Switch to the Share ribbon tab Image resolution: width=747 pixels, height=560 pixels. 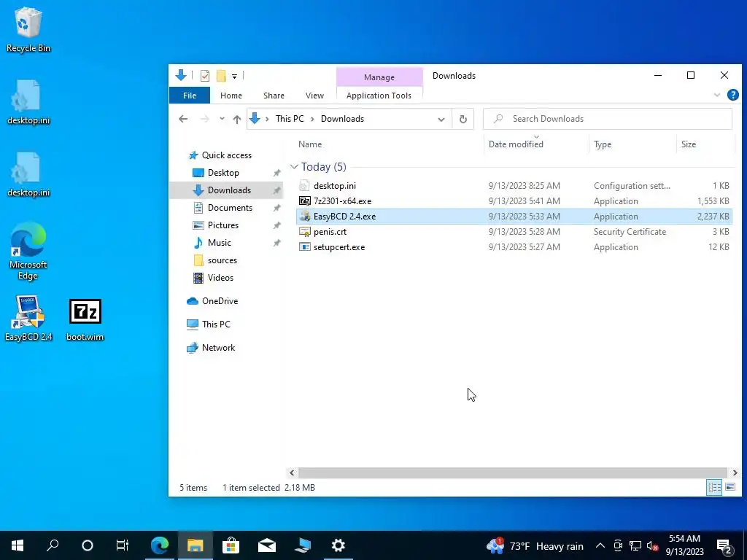pos(274,96)
